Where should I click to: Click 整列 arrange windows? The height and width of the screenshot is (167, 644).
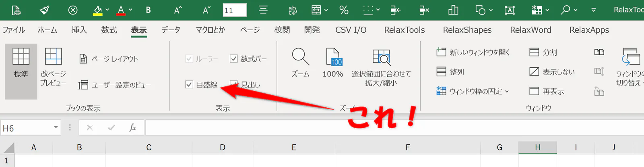point(450,72)
